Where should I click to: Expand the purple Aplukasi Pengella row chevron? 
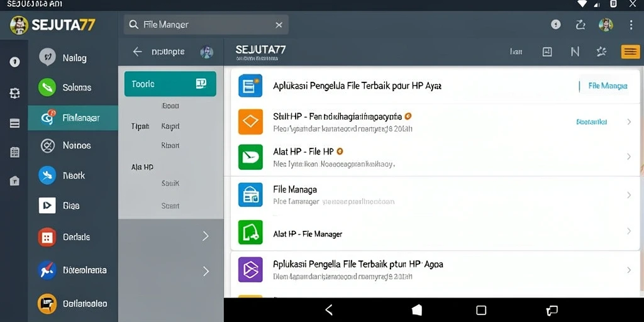tap(628, 270)
